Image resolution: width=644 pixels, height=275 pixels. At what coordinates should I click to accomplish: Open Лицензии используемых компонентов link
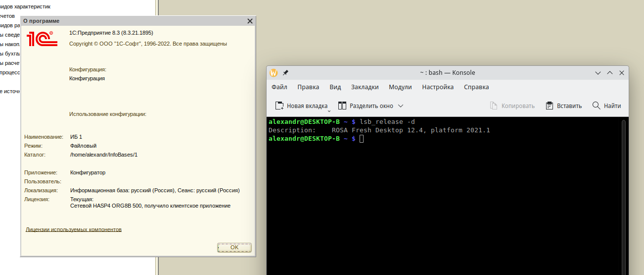click(x=74, y=229)
